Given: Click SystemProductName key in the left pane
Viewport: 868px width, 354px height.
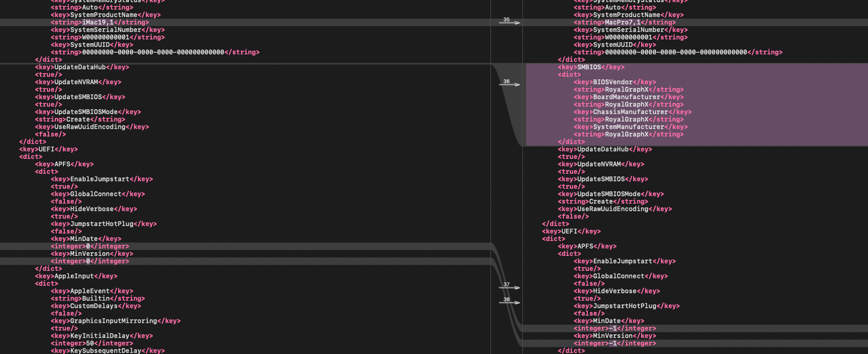Looking at the screenshot, I should tap(106, 15).
